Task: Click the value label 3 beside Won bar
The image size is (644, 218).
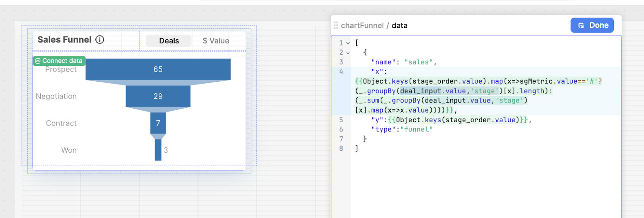Action: [x=166, y=150]
